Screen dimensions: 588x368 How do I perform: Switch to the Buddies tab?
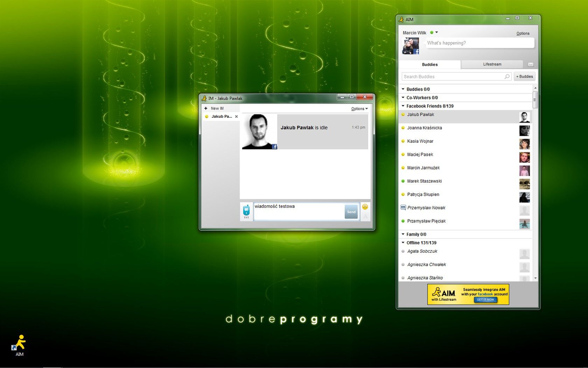[x=430, y=64]
